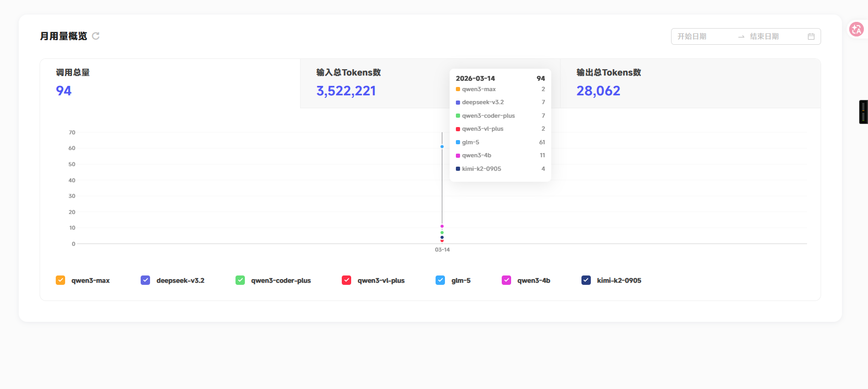Click the blue glm-5 data point near 60
Viewport: 868px width, 389px height.
(x=442, y=146)
